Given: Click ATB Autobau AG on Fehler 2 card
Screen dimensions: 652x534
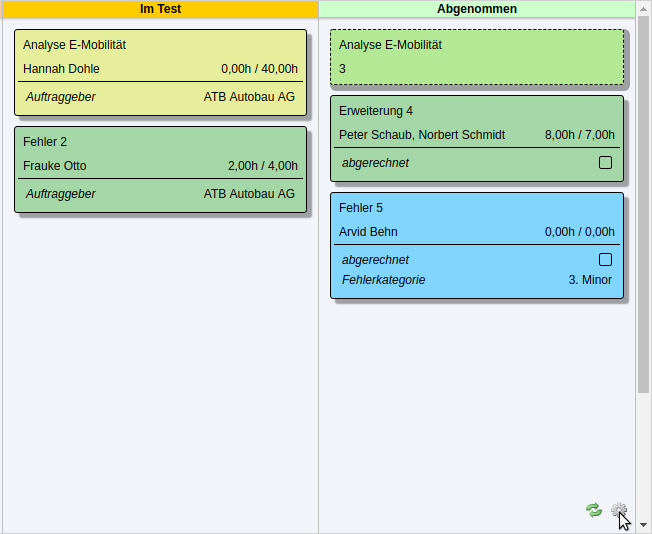Looking at the screenshot, I should click(249, 194).
